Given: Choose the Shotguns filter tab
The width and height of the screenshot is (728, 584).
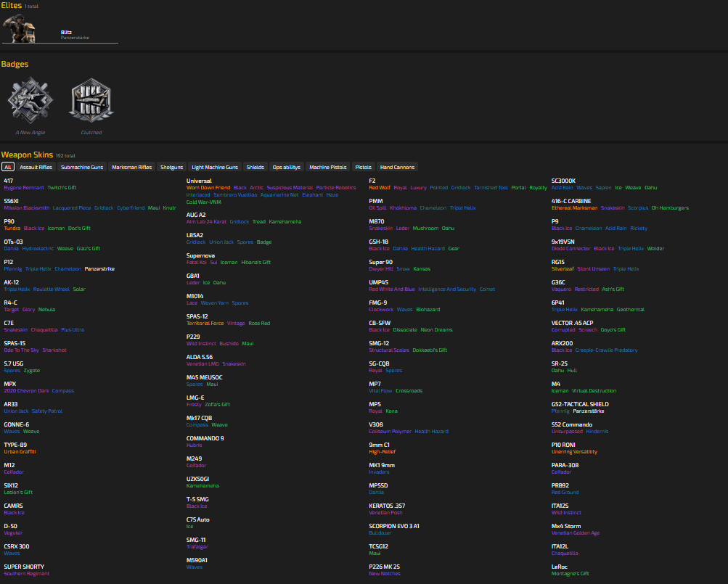Looking at the screenshot, I should pyautogui.click(x=172, y=167).
